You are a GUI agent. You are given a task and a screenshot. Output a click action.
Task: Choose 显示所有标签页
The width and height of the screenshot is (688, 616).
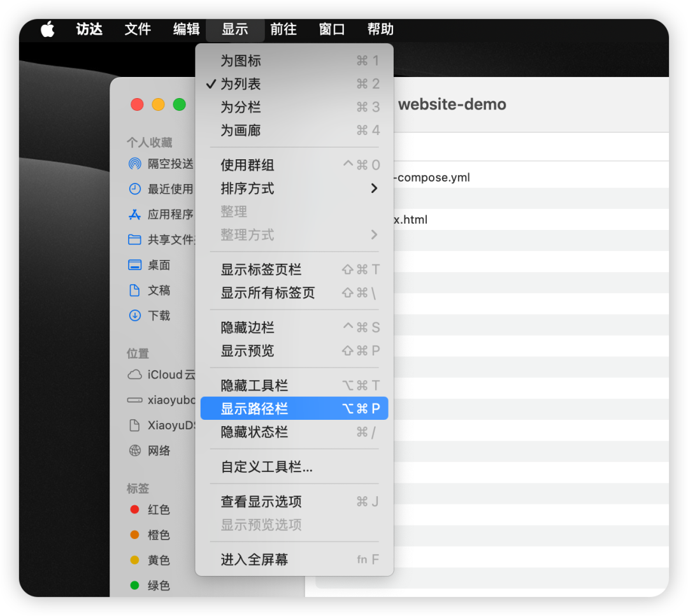294,292
